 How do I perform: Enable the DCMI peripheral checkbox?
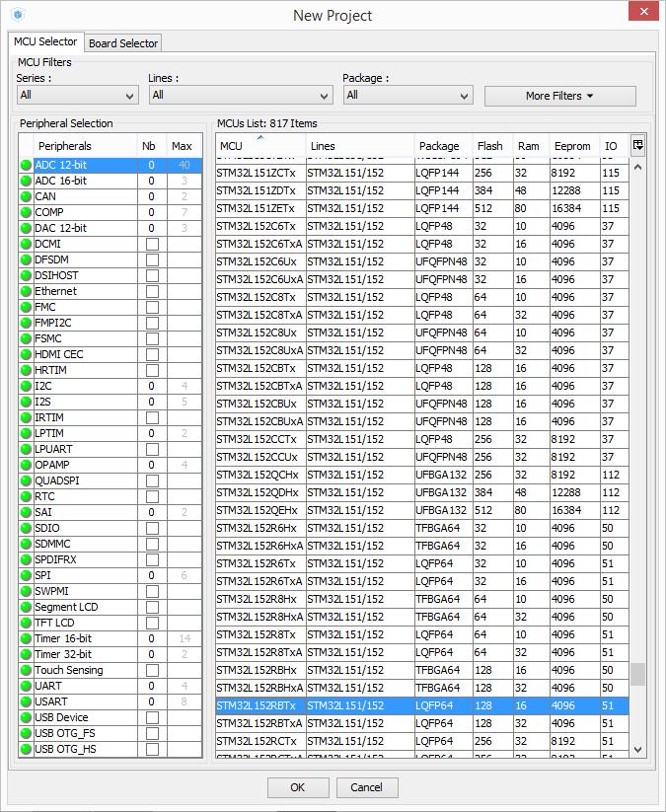coord(152,245)
